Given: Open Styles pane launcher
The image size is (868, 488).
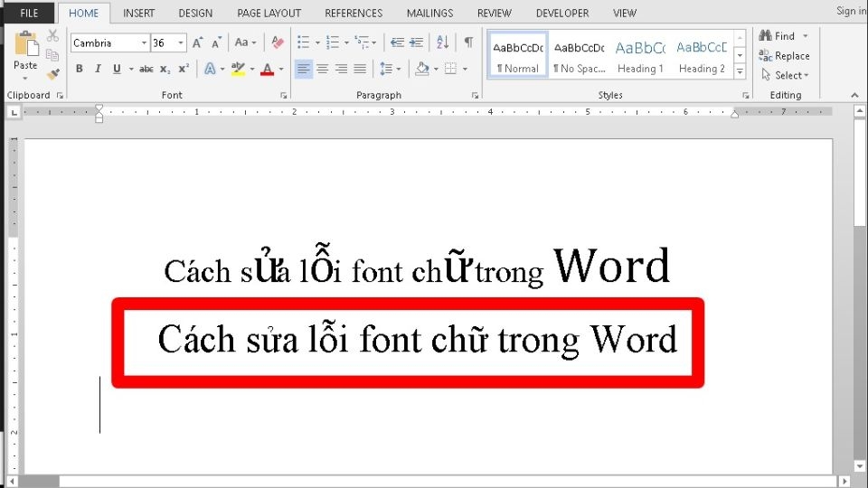Looking at the screenshot, I should 746,96.
